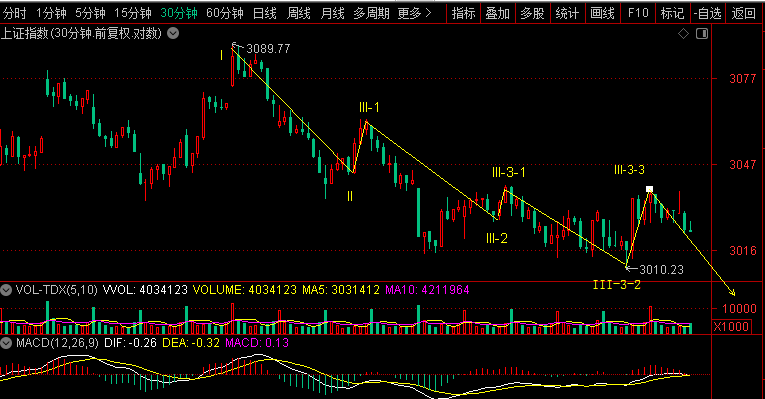Open the chart settings dropdown beside 上证指数 title
The image size is (765, 399).
(173, 34)
